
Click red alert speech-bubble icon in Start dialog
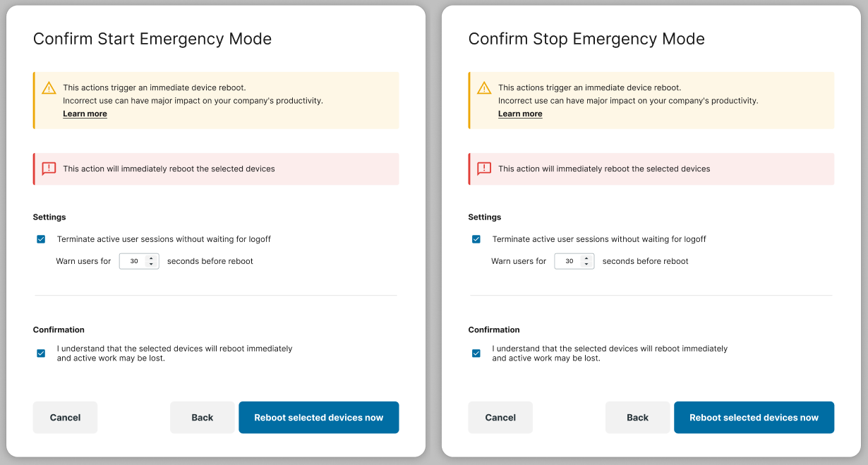click(49, 169)
